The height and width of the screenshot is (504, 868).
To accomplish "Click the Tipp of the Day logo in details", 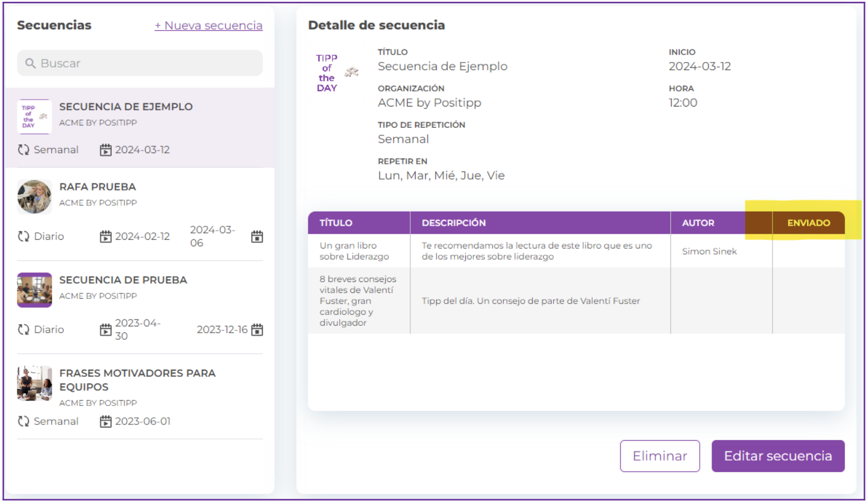I will 337,73.
